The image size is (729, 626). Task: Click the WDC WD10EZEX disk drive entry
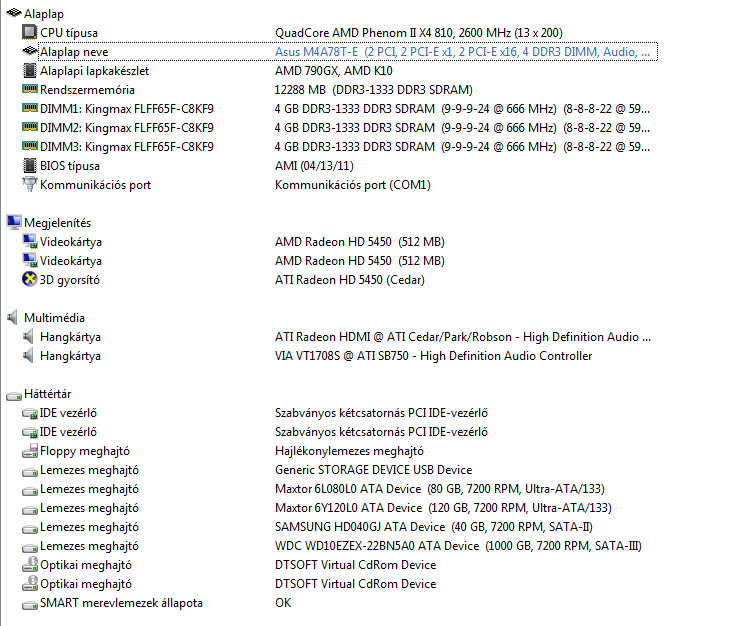click(x=458, y=546)
